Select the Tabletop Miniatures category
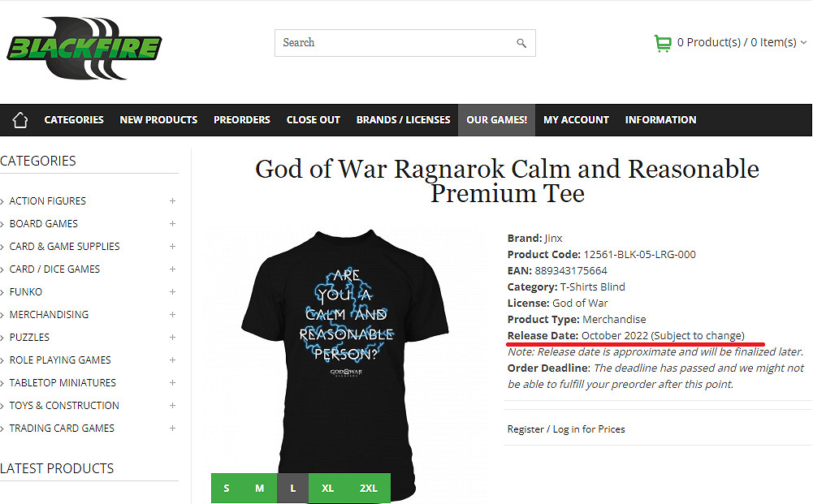The height and width of the screenshot is (504, 826). 63,383
